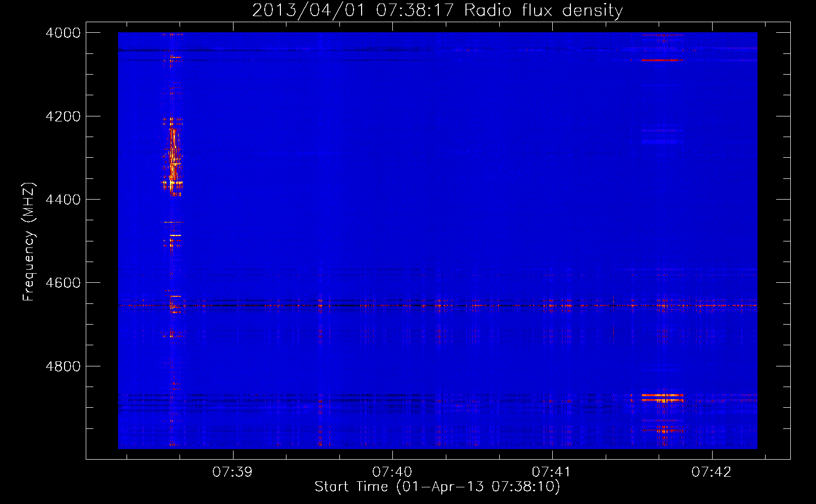Image resolution: width=816 pixels, height=504 pixels.
Task: Click the orange band near 4880 MHz at 07:41:40
Action: click(663, 398)
